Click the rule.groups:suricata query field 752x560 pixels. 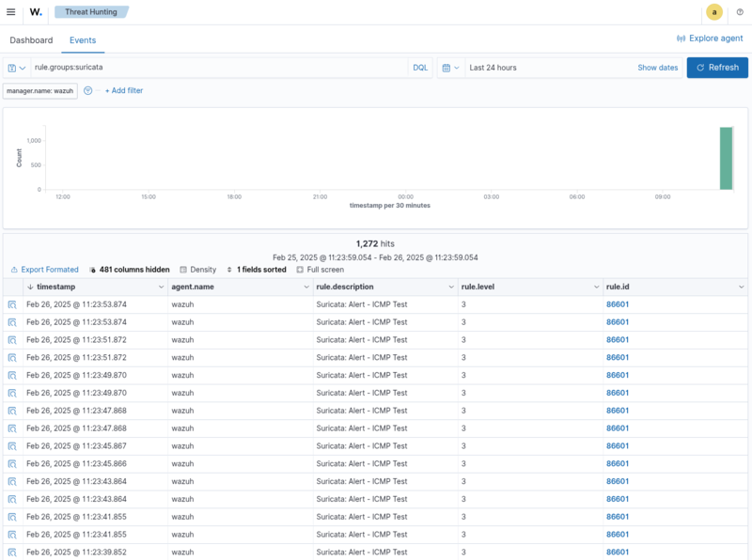[216, 68]
